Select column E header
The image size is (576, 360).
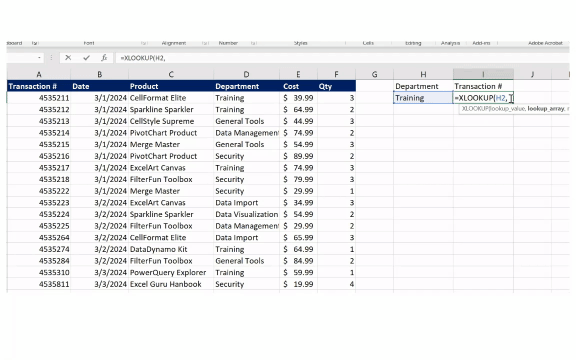pos(298,74)
